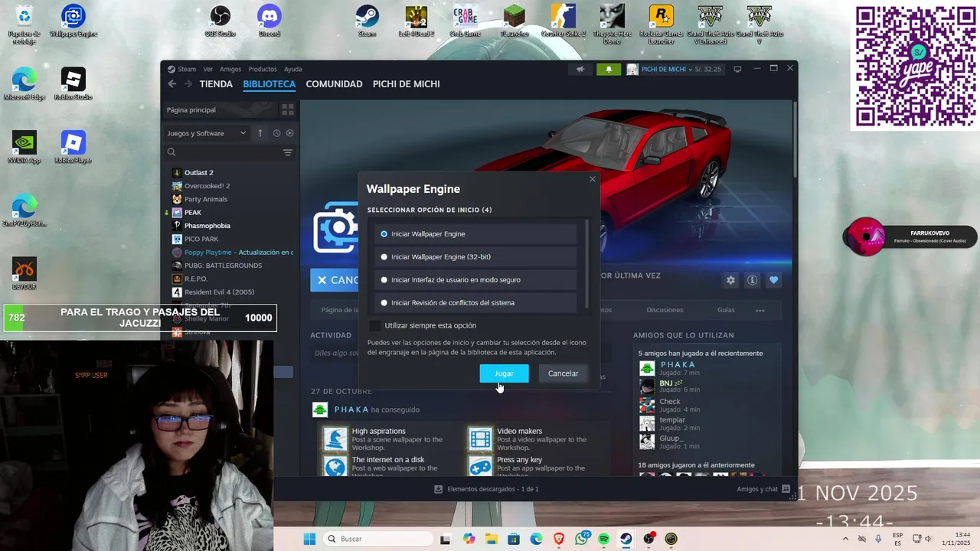This screenshot has width=980, height=551.
Task: Select PEAK in the library list
Action: pos(193,213)
